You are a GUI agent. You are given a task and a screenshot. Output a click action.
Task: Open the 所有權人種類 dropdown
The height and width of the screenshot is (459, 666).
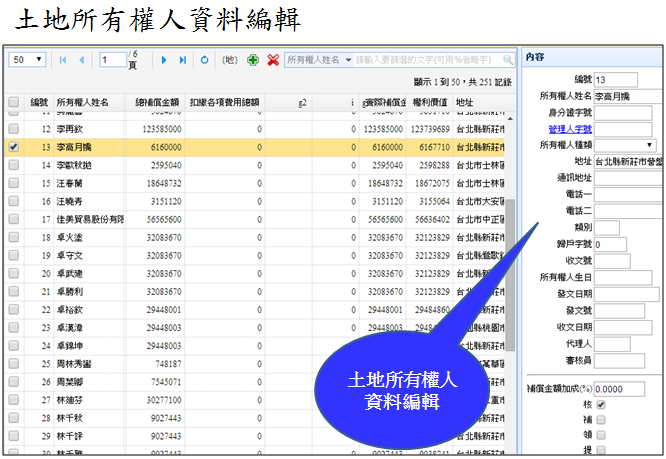pos(625,145)
